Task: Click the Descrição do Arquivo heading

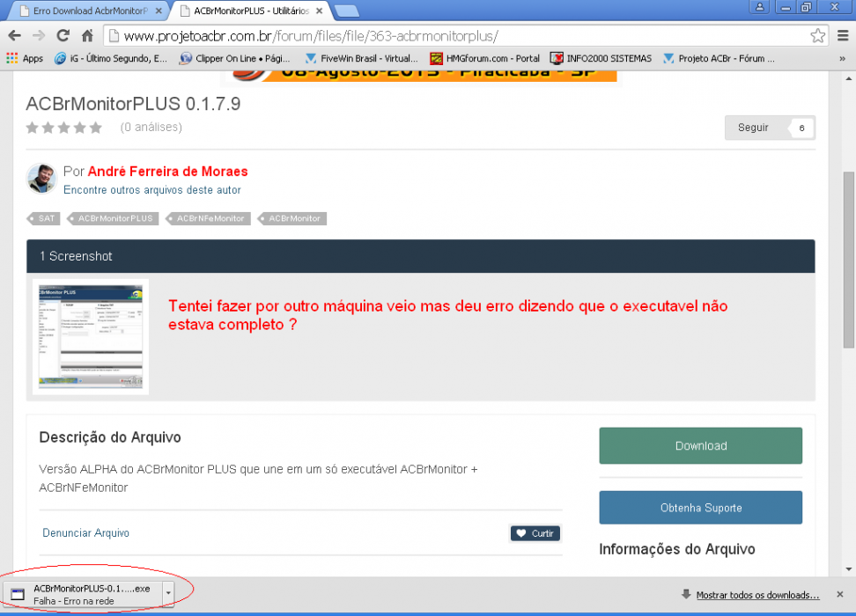Action: 110,437
